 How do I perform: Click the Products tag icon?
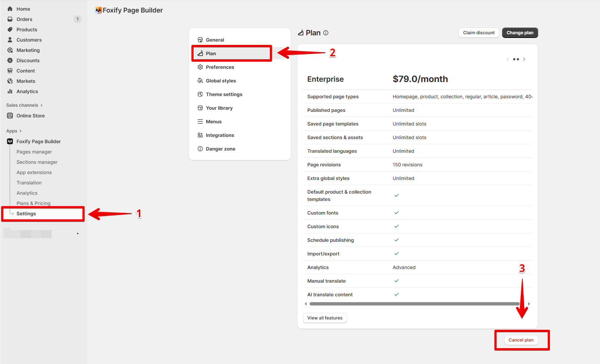click(10, 29)
